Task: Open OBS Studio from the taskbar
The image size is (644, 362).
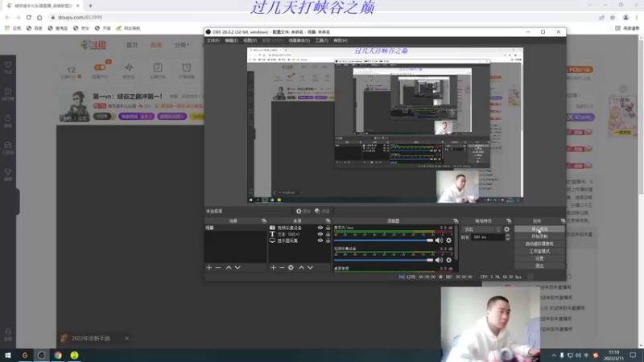Action: (41, 356)
